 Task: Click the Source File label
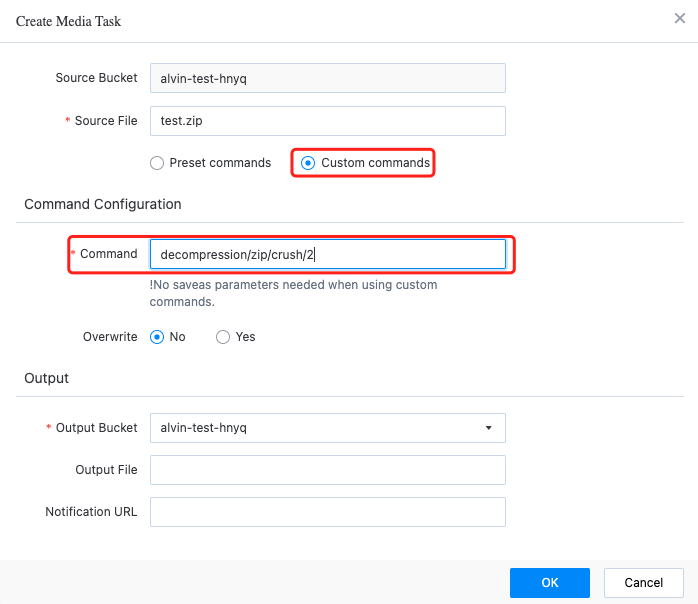coord(106,121)
